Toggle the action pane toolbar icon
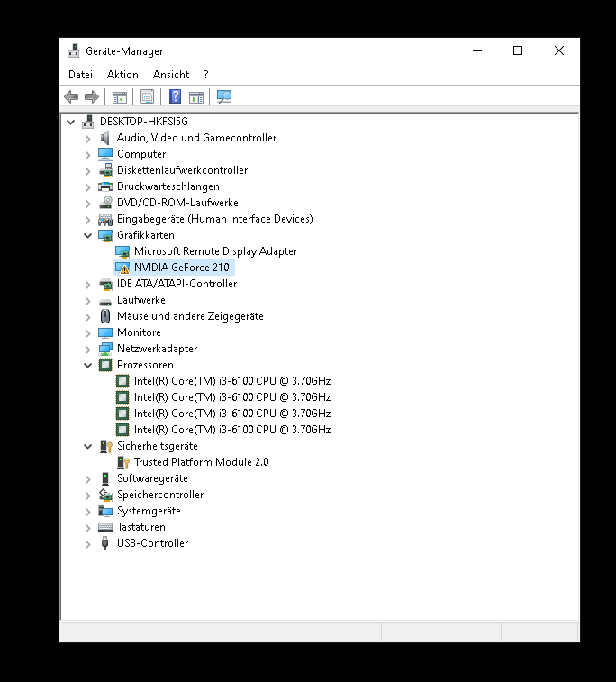Screen dimensions: 616x682 click(x=196, y=97)
